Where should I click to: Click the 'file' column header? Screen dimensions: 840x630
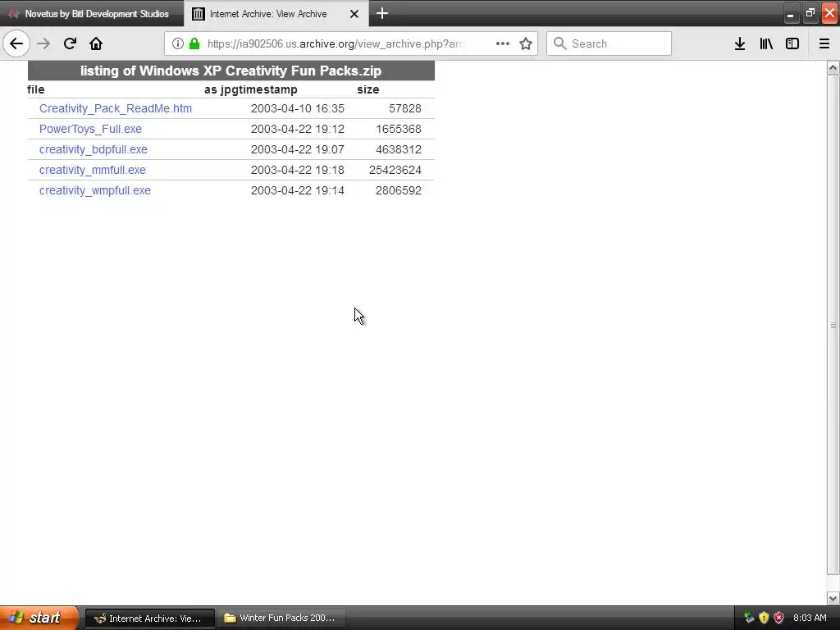(x=36, y=89)
